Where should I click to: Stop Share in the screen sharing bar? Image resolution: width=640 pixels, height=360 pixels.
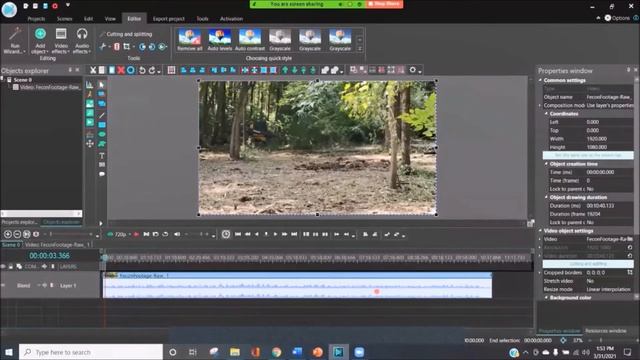[384, 4]
